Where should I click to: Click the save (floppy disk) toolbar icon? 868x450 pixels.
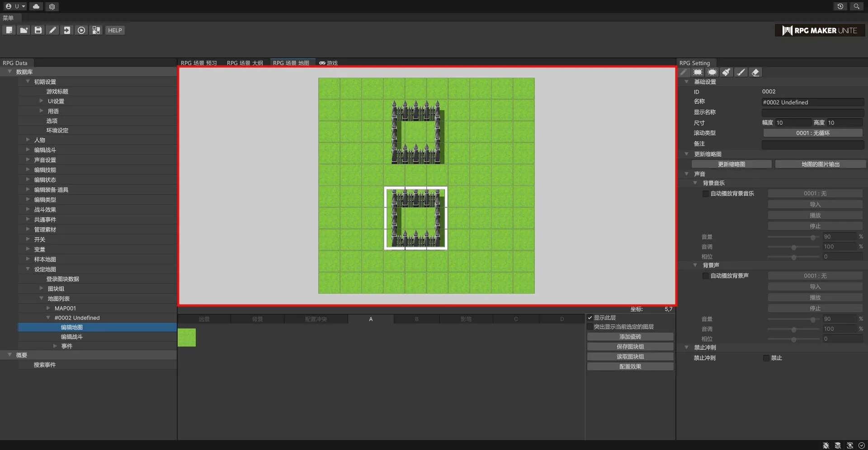pos(38,30)
